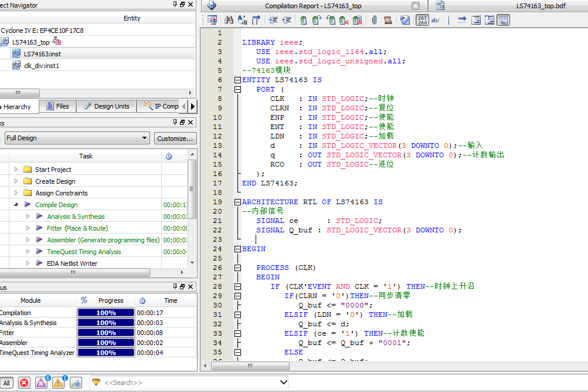Open the Full Design flow dropdown
This screenshot has height=392, width=588.
(77, 138)
